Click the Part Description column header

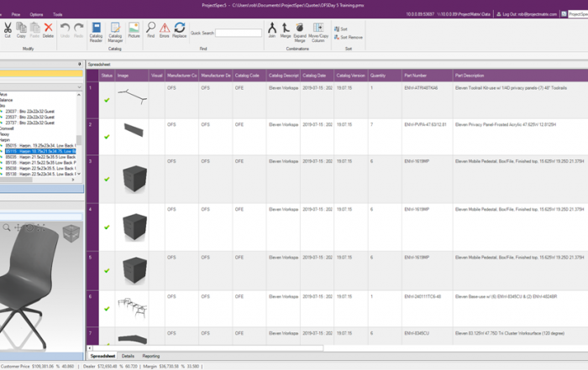pos(520,76)
